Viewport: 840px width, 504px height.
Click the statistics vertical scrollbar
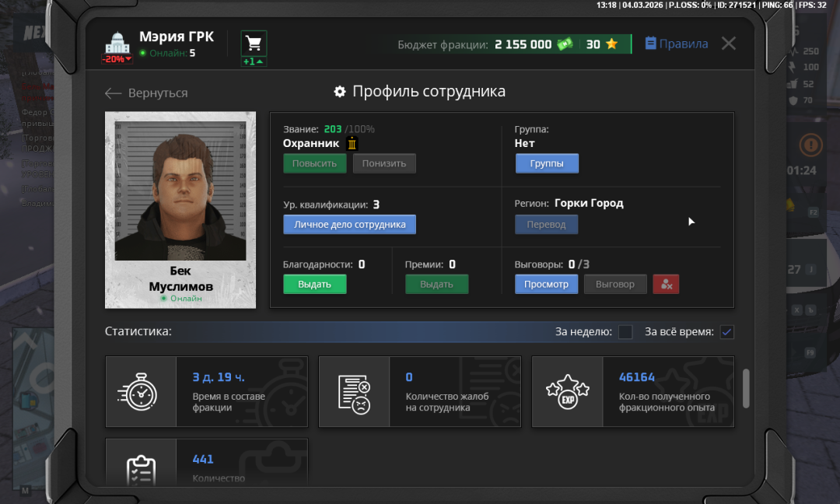[747, 387]
